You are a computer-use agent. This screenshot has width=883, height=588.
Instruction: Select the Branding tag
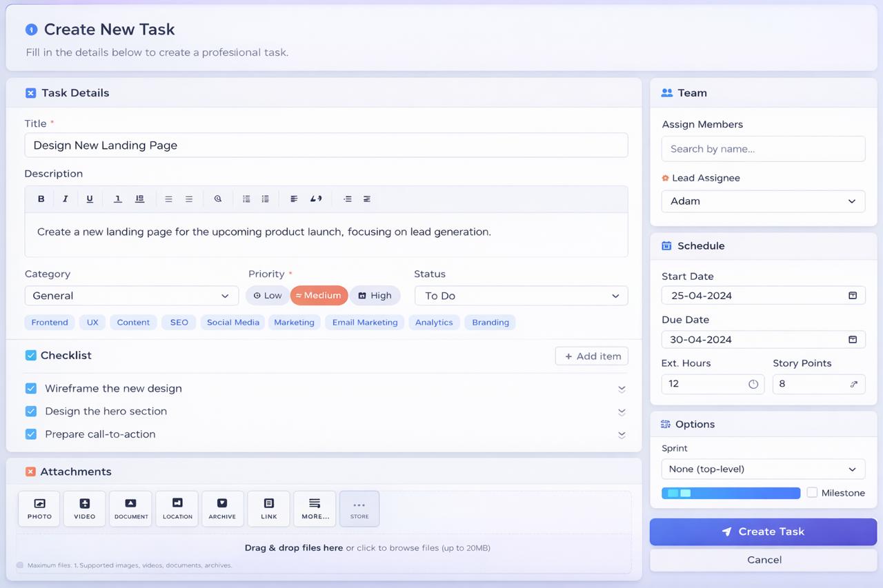pos(490,322)
